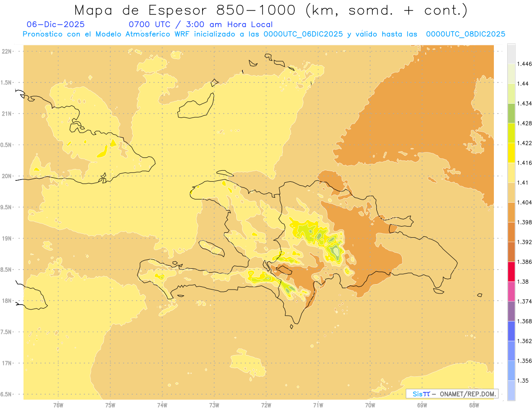Click the 1.35 legend value
This screenshot has width=532, height=411.
523,381
